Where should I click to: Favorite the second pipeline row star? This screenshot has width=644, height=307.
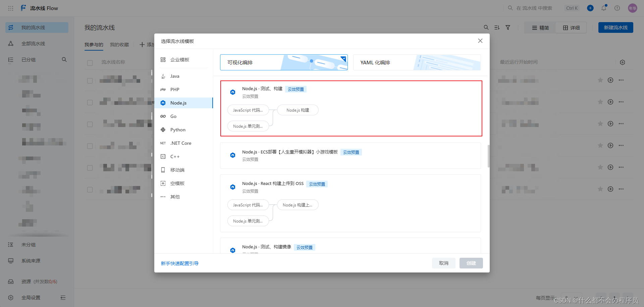[600, 102]
